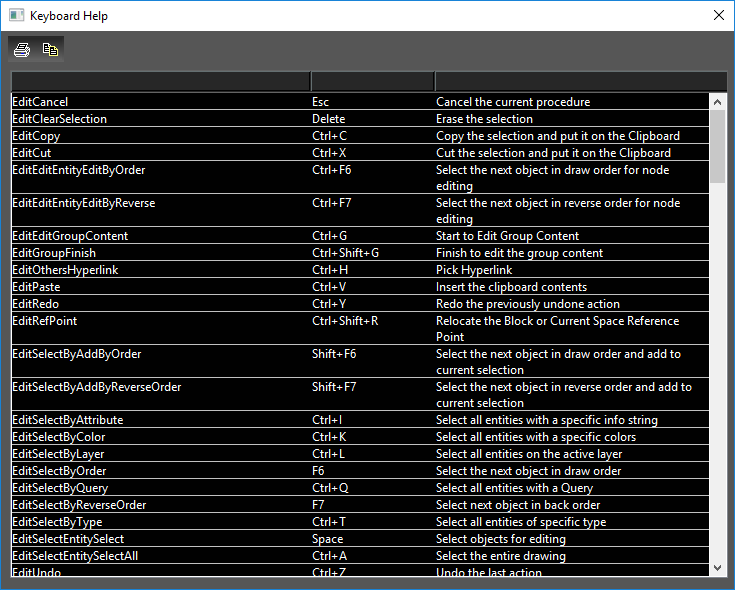Select the EditEditGroupContent row
This screenshot has width=735, height=590.
[x=360, y=236]
